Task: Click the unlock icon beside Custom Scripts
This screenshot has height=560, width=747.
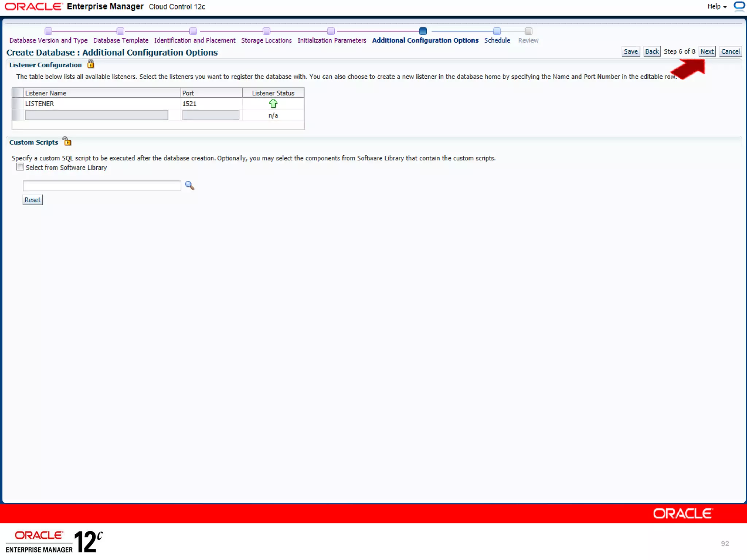Action: coord(67,141)
